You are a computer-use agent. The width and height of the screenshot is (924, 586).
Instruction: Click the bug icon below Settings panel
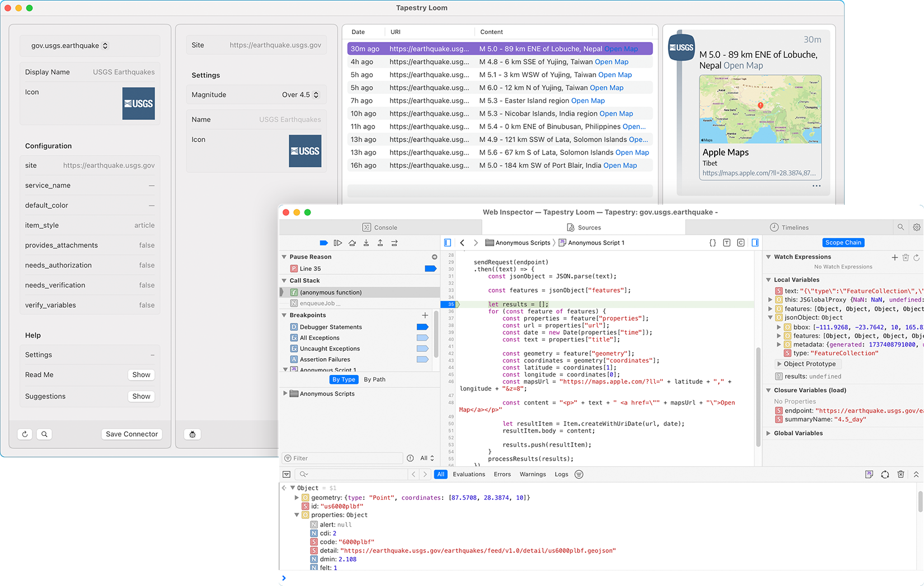(193, 434)
